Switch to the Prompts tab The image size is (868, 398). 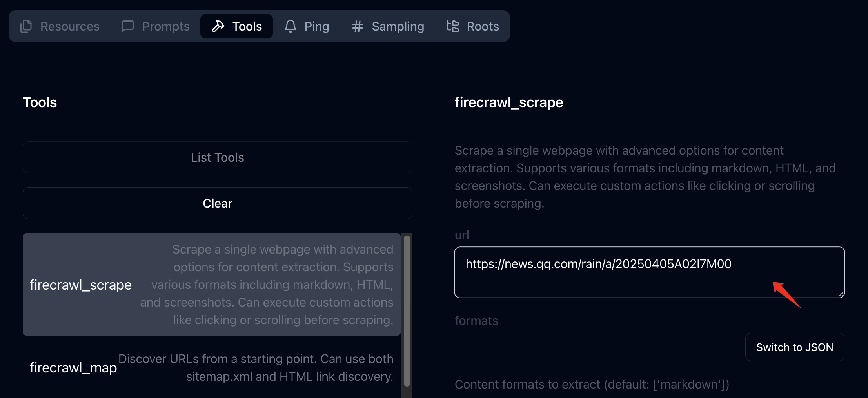[156, 26]
